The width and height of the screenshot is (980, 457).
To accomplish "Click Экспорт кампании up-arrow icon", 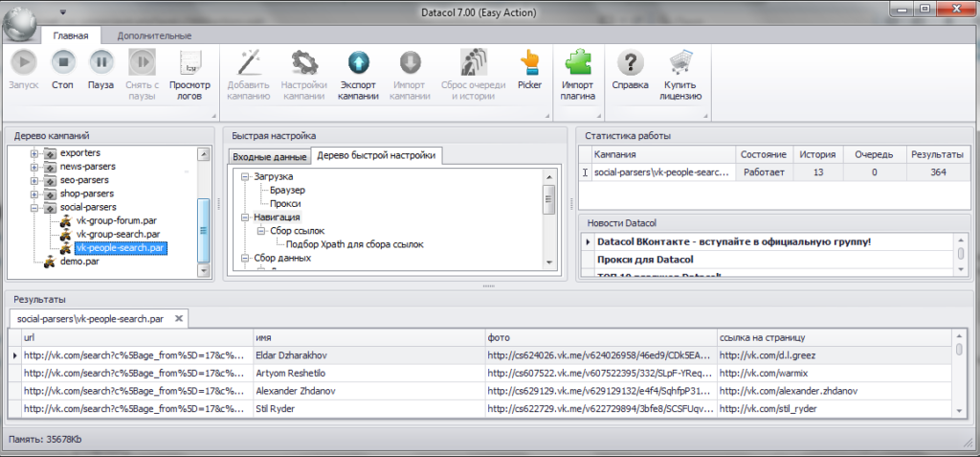I will click(x=359, y=62).
